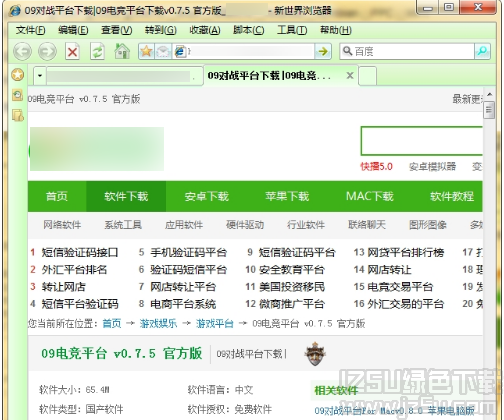504x420 pixels.
Task: Click the IE page icon in address bar
Action: (x=180, y=51)
